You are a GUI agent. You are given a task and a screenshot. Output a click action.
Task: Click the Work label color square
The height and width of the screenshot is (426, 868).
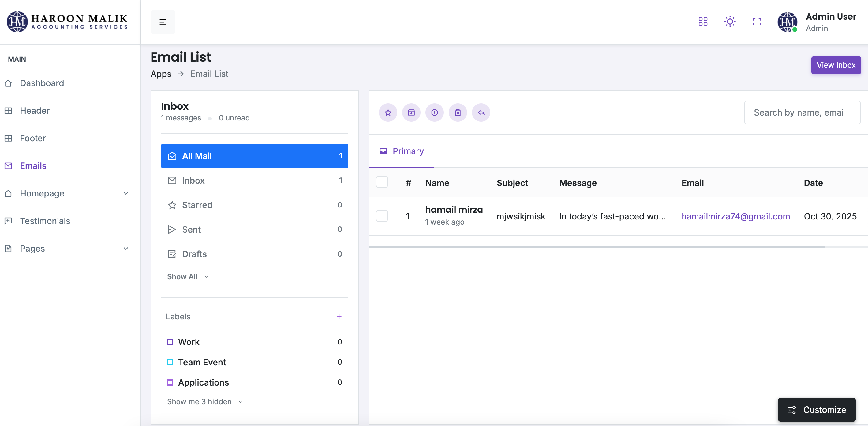[170, 342]
